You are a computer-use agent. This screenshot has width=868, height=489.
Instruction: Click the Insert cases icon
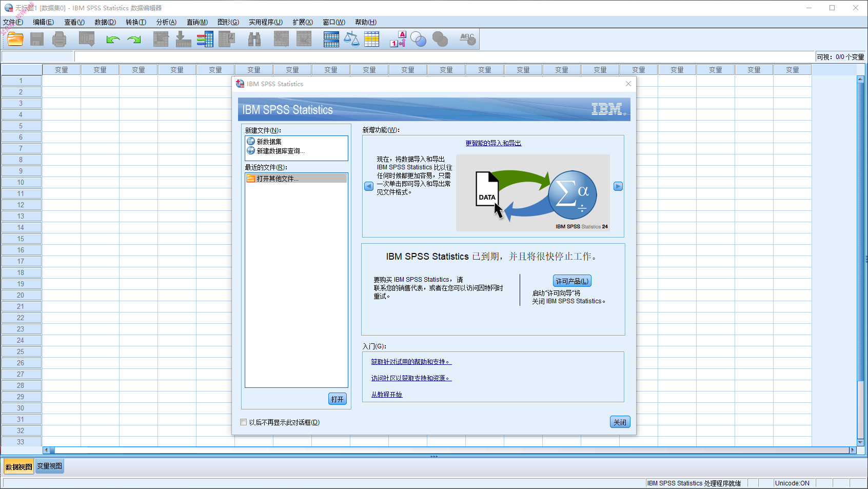[x=281, y=39]
